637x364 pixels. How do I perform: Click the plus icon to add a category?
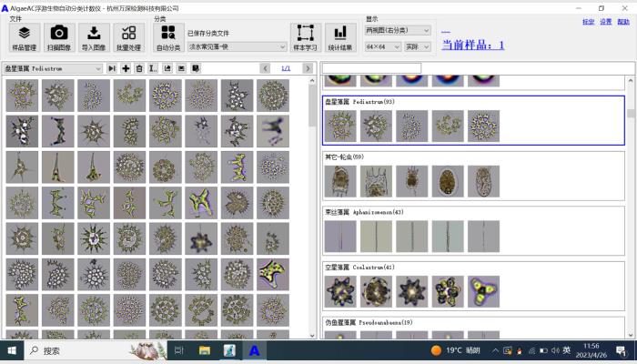[x=126, y=68]
